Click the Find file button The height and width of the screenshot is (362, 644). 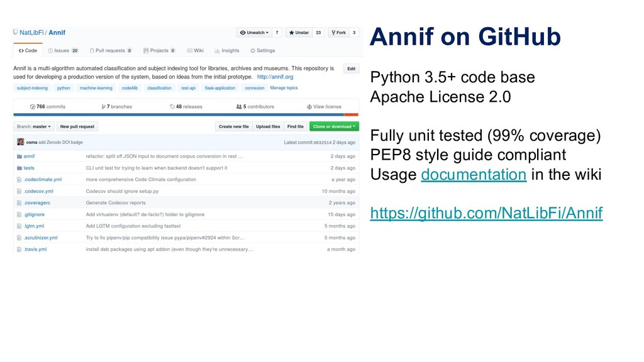[296, 126]
